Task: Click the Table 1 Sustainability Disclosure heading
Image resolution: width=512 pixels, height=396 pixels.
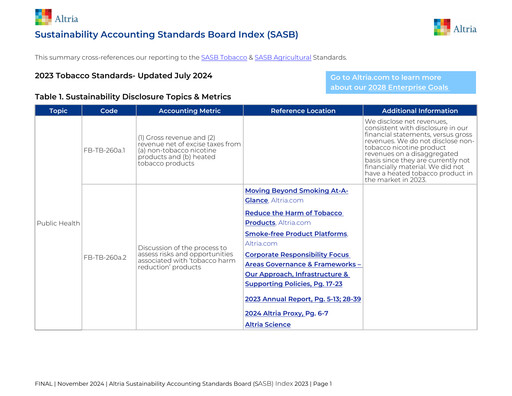Action: pyautogui.click(x=133, y=97)
